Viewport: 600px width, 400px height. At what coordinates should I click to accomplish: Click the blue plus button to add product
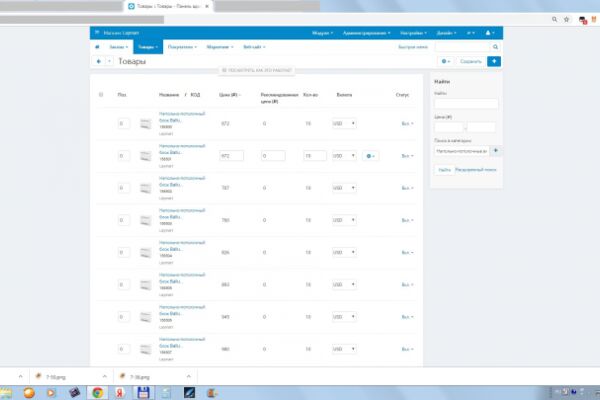tap(494, 61)
